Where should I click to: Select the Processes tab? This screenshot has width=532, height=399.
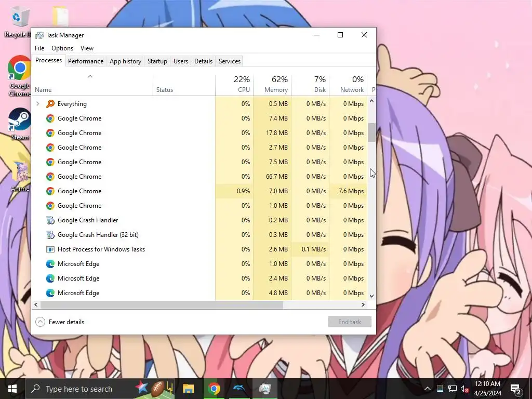point(48,60)
